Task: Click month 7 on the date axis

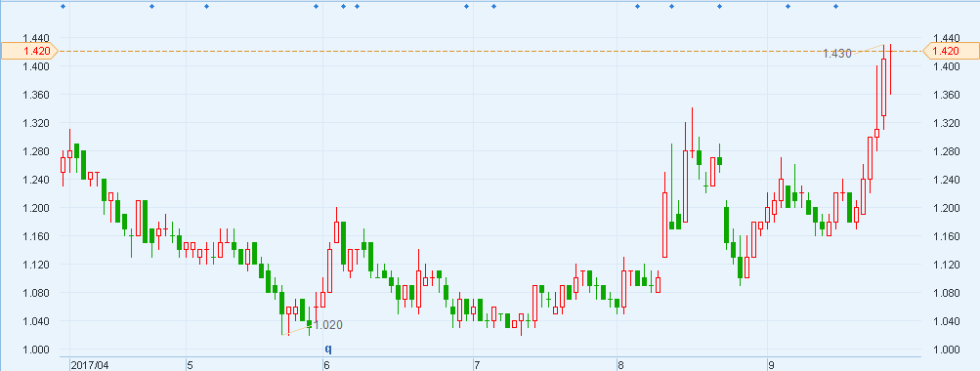Action: click(477, 365)
